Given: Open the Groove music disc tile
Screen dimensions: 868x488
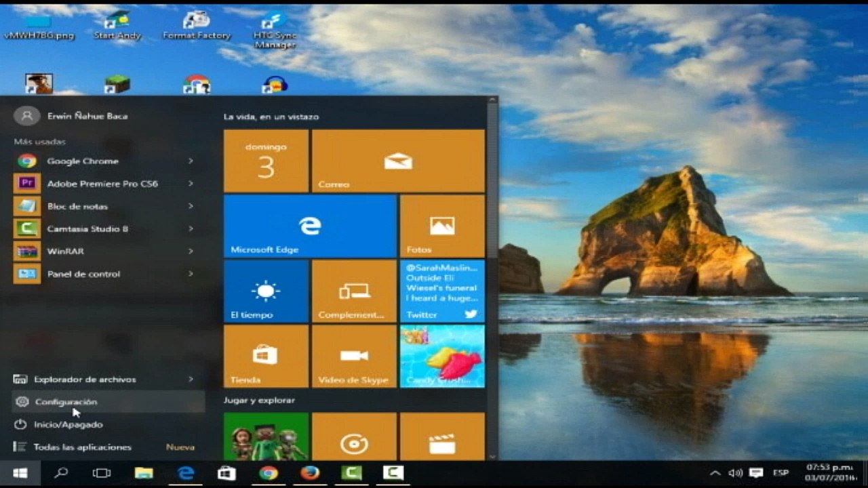Looking at the screenshot, I should (x=354, y=436).
